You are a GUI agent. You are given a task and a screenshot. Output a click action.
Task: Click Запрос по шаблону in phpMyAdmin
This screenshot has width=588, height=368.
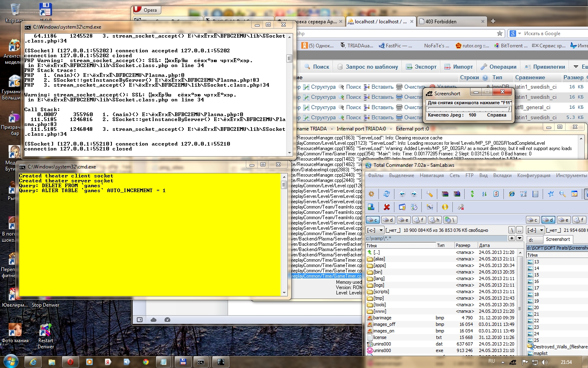368,67
